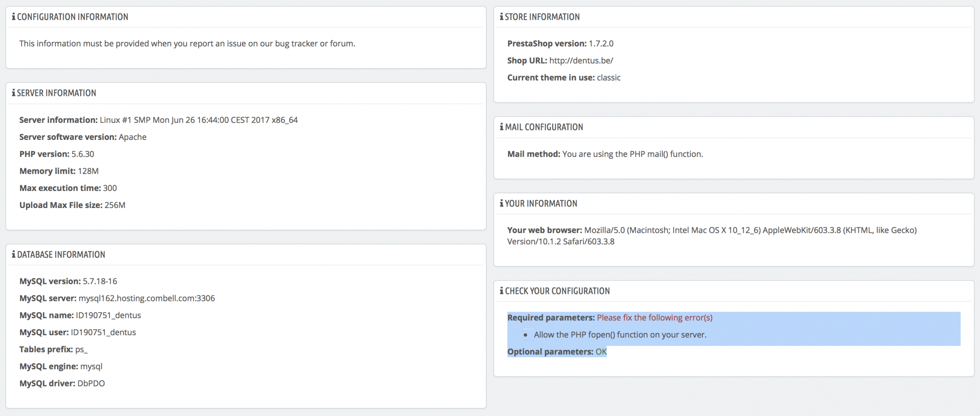This screenshot has width=980, height=416.
Task: Click the info icon beside Mail Configuration
Action: pyautogui.click(x=501, y=127)
